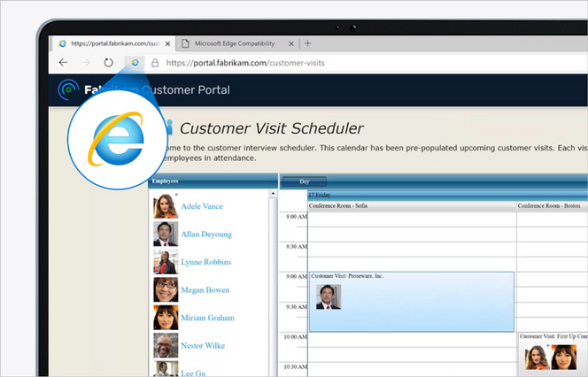588x377 pixels.
Task: Open a new tab with the plus icon
Action: 308,43
